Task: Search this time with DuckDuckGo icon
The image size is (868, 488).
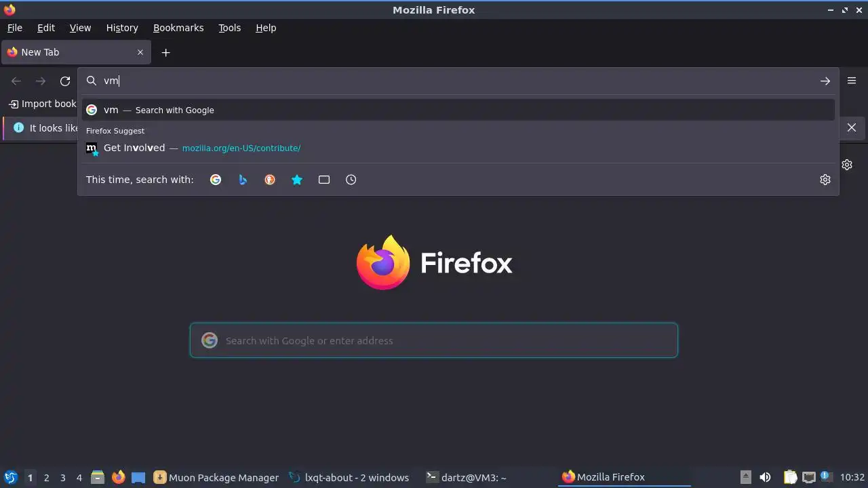Action: pyautogui.click(x=270, y=180)
